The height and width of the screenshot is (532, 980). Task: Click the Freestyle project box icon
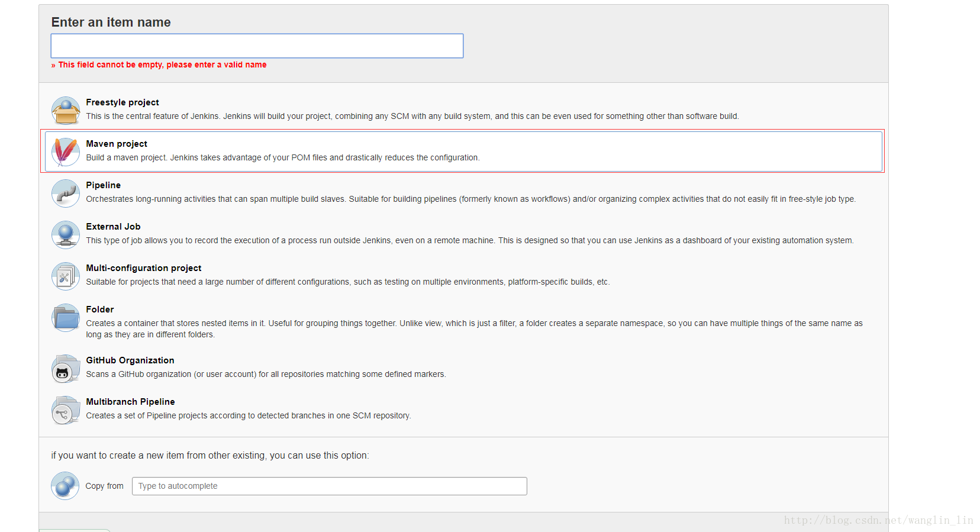66,111
